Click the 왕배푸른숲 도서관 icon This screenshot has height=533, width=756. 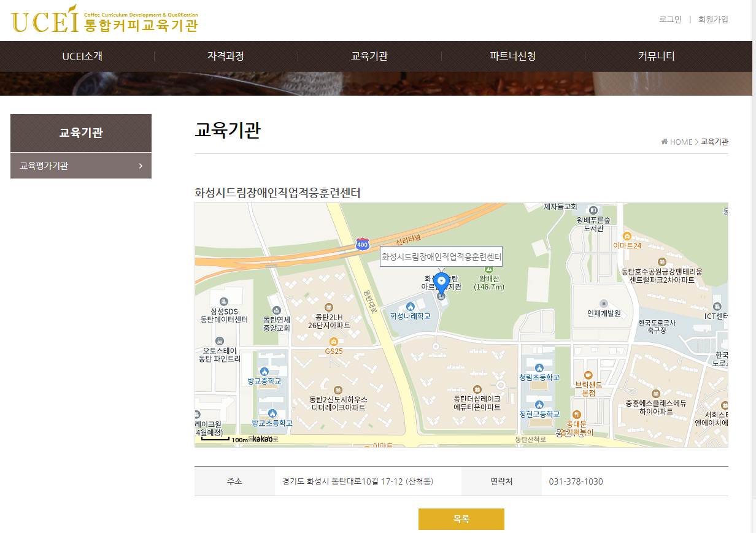point(594,210)
